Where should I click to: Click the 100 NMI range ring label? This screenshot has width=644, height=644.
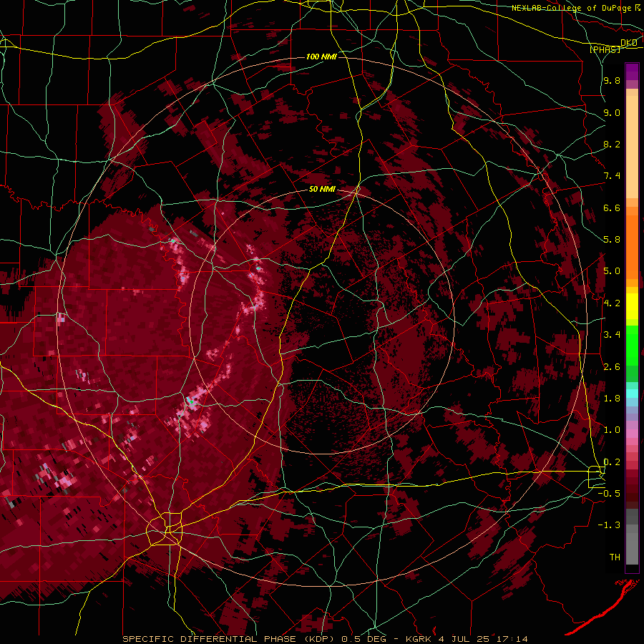[321, 57]
